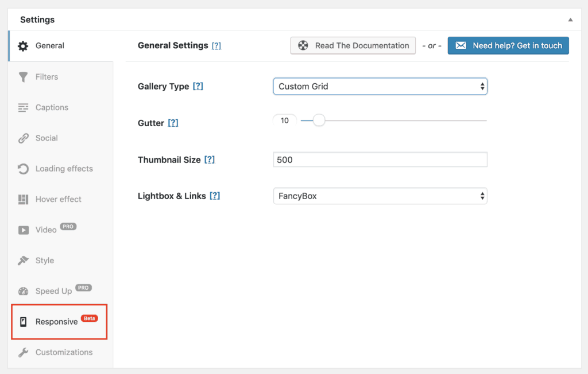
Task: Open the Gallery Type dropdown
Action: (x=380, y=86)
